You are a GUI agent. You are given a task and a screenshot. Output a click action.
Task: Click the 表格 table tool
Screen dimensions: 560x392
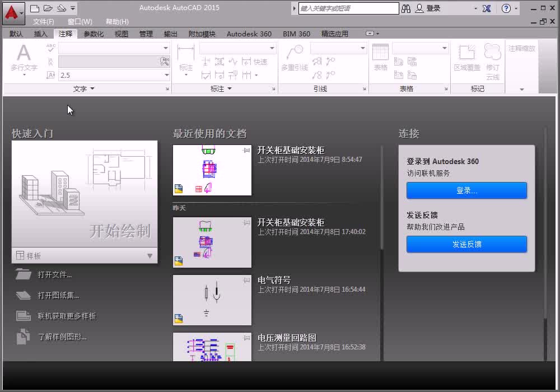[x=380, y=57]
